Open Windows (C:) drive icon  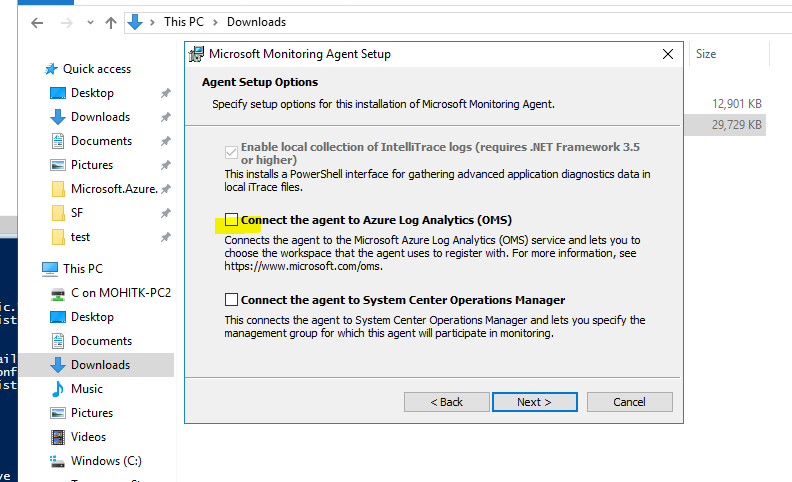point(58,461)
